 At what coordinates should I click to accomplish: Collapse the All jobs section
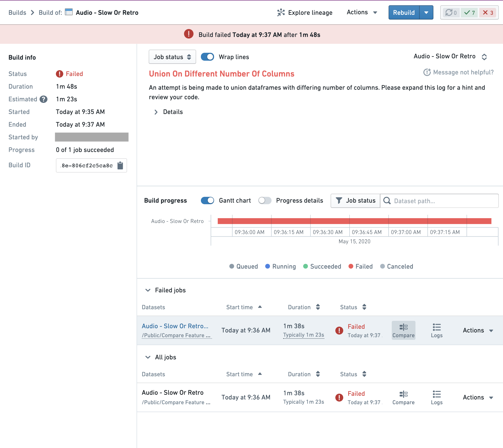point(148,357)
